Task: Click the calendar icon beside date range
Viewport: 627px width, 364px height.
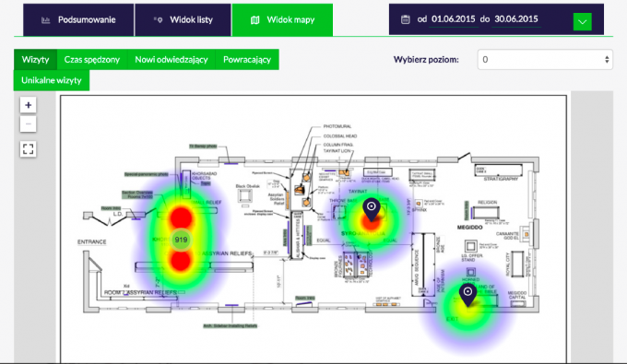Action: [x=405, y=19]
